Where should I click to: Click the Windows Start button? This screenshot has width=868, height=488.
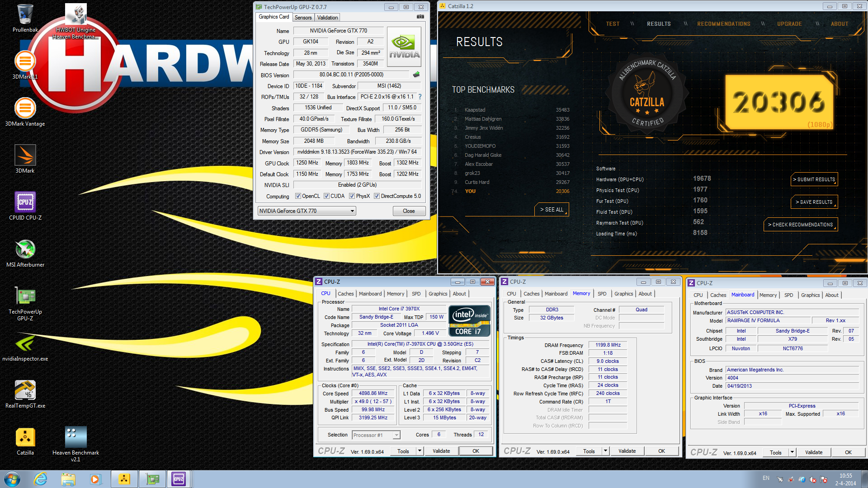(x=12, y=479)
